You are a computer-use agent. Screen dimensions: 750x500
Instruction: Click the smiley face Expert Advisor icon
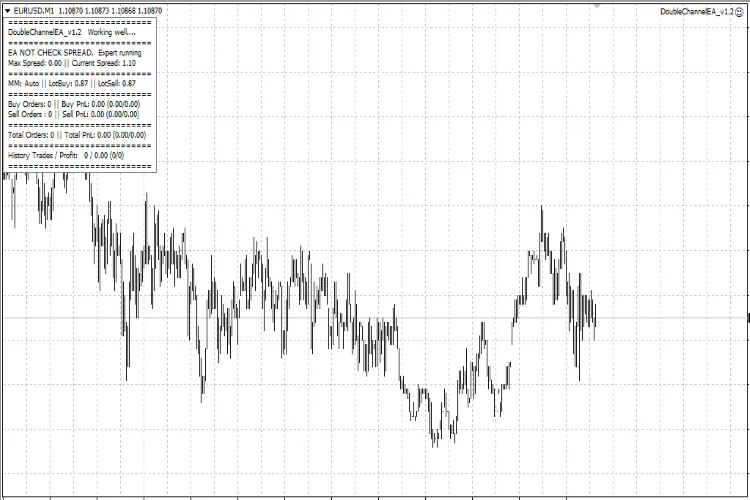pos(739,11)
